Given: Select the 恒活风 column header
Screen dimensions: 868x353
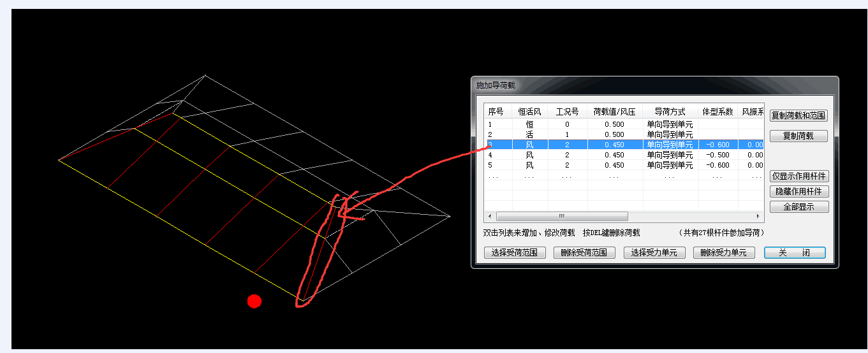Looking at the screenshot, I should click(530, 111).
